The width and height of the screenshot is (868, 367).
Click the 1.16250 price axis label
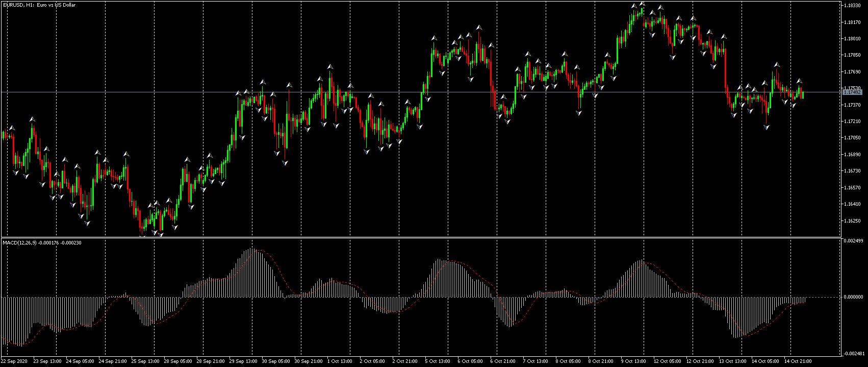pos(852,221)
